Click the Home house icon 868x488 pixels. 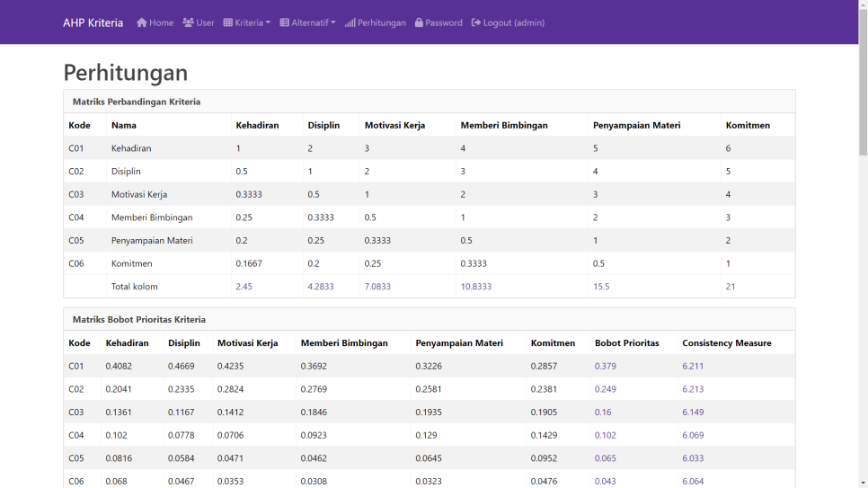(142, 22)
